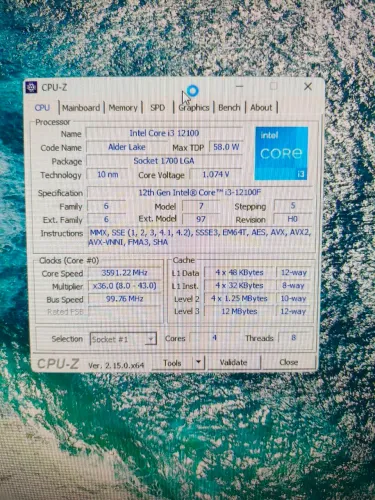
Task: Click the Core Voltage value 1.074 V
Action: pyautogui.click(x=216, y=174)
